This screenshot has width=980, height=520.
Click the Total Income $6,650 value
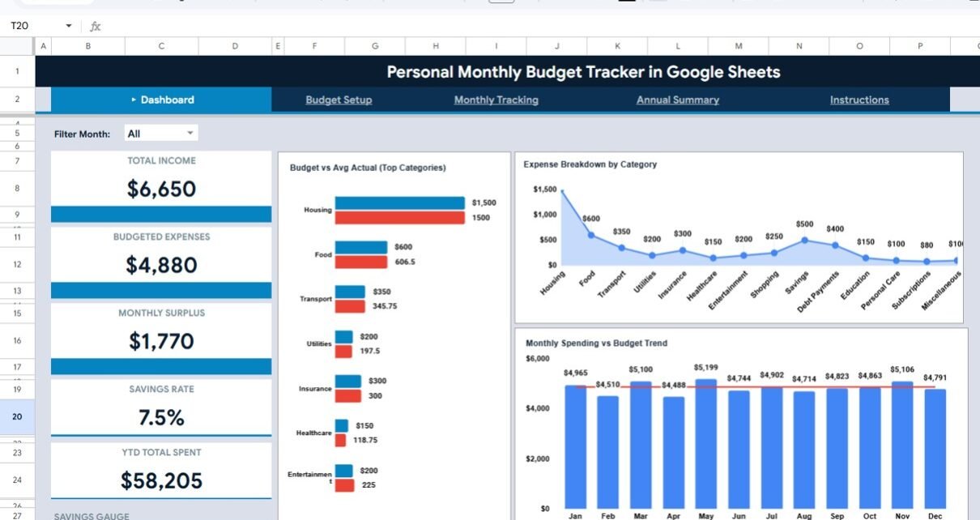161,190
